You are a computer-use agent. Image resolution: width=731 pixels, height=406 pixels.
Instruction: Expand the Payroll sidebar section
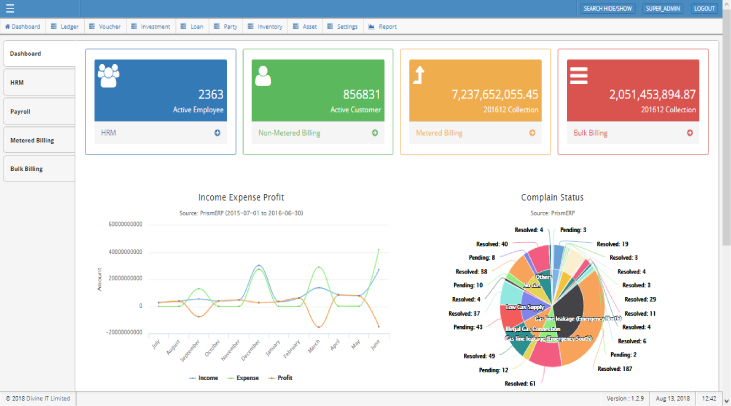pos(38,111)
